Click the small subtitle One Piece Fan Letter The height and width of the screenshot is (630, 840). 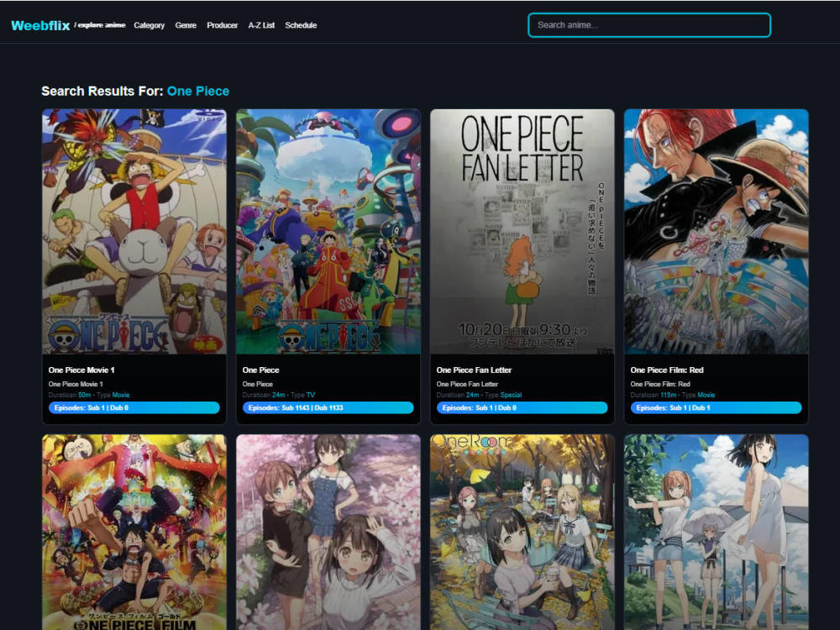467,384
